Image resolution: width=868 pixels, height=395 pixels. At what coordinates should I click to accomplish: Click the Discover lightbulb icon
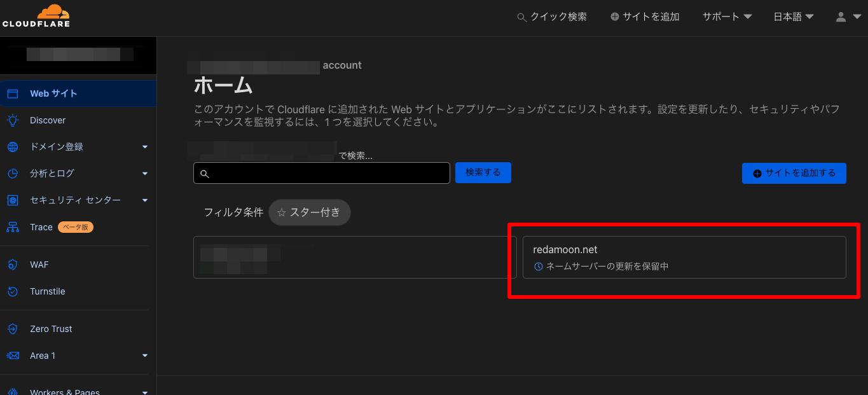[13, 120]
